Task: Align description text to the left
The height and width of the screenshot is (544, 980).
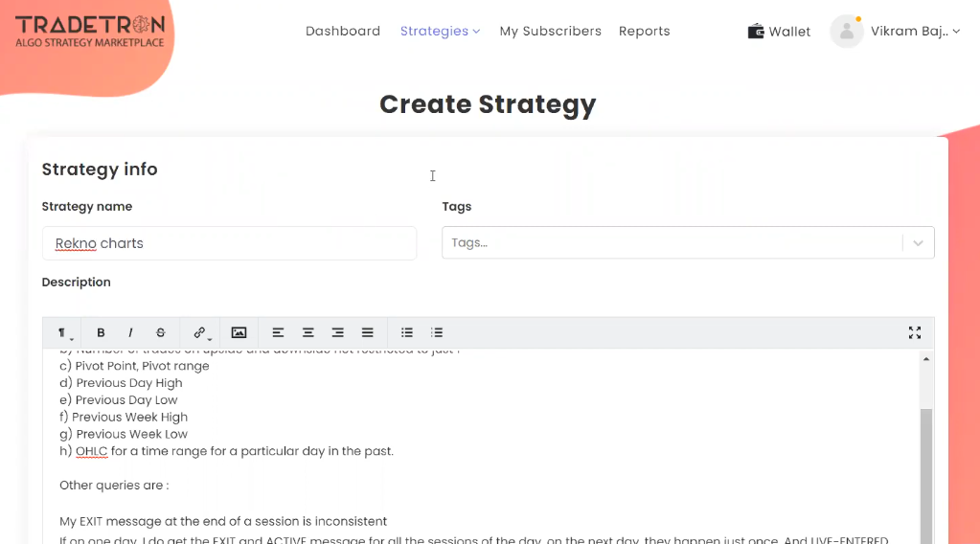Action: tap(278, 332)
